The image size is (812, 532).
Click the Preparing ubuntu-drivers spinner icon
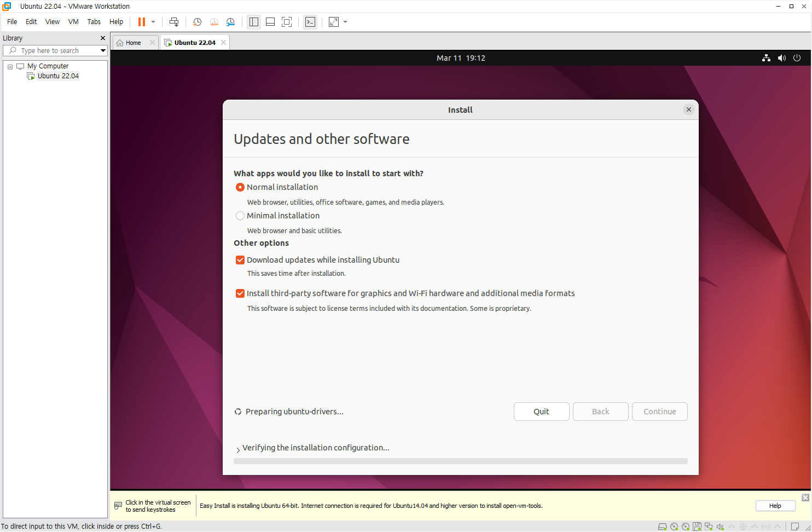tap(238, 412)
